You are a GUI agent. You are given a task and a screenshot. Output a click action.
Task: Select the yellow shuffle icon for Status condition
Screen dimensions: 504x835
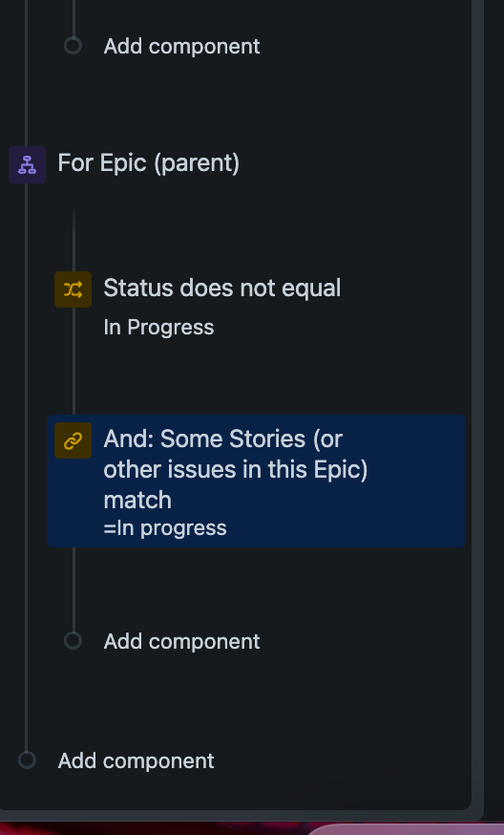tap(73, 289)
